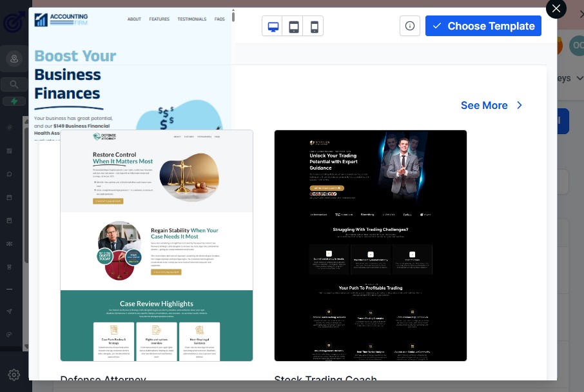Click the Choose Template button

click(x=483, y=26)
